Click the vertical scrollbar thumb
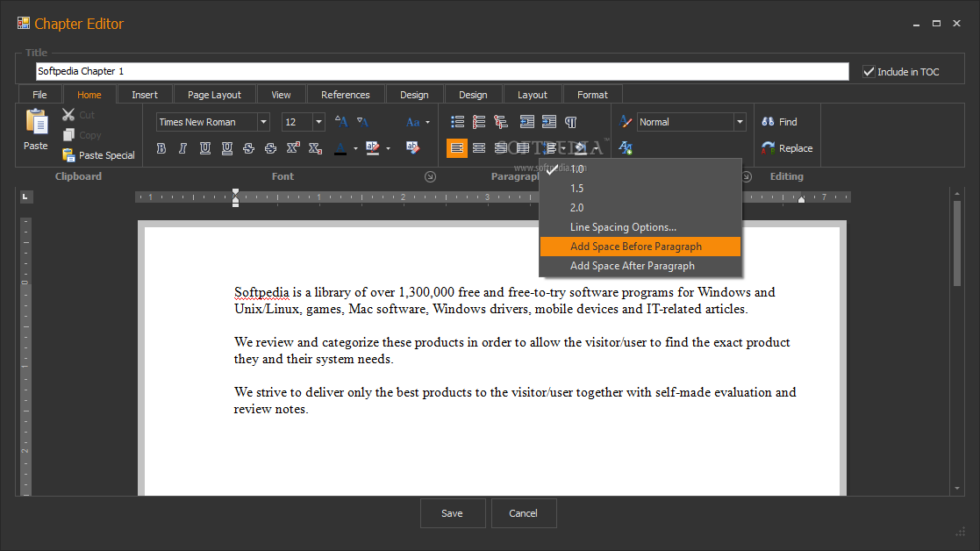This screenshot has height=551, width=980. tap(957, 242)
